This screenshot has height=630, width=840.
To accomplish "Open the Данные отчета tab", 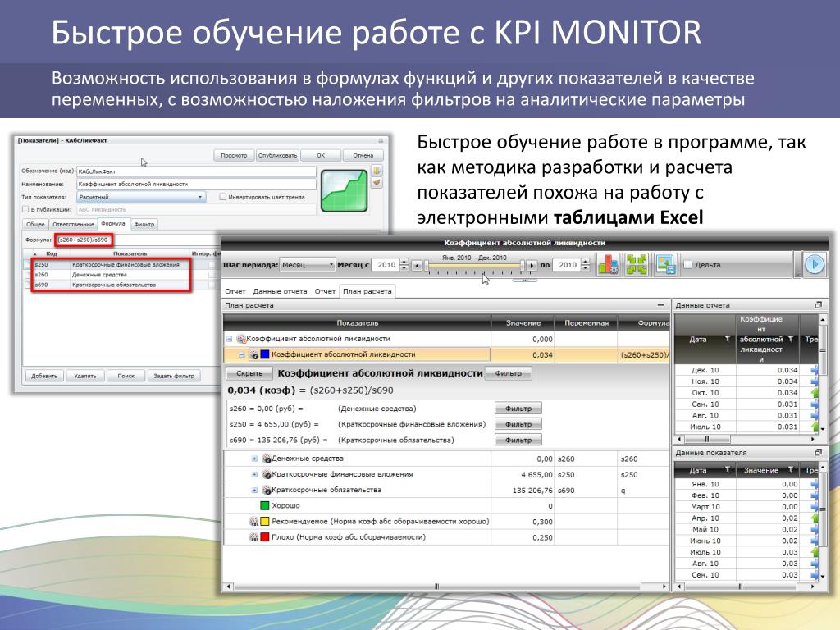I will [x=280, y=291].
